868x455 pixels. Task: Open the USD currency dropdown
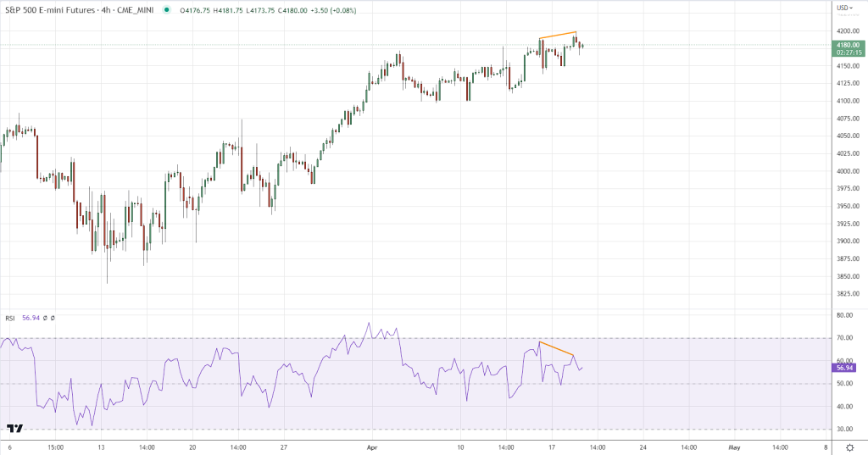[x=843, y=8]
